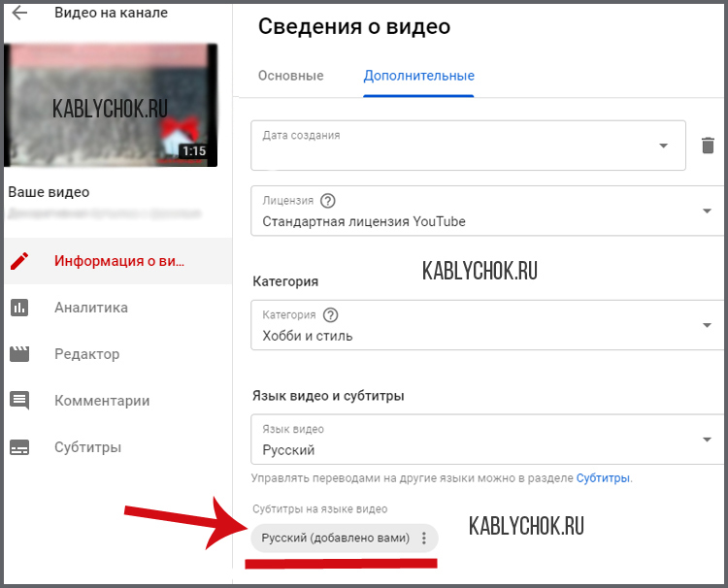This screenshot has height=588, width=728.
Task: Open video thumbnail preview
Action: point(111,106)
